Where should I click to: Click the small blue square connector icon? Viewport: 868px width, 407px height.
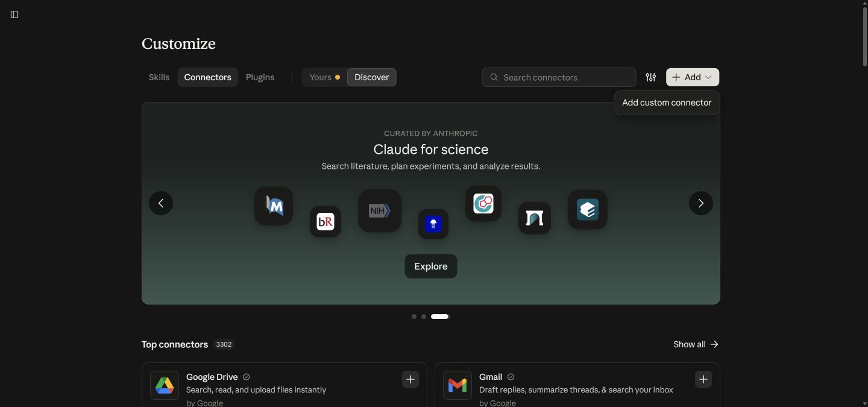pos(433,224)
